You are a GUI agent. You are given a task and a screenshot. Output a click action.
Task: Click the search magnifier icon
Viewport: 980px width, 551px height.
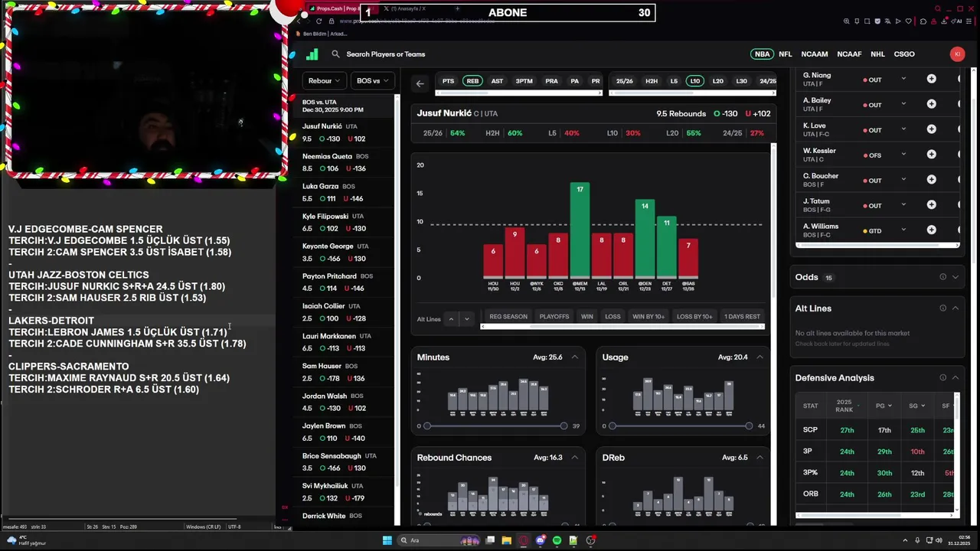pyautogui.click(x=335, y=54)
